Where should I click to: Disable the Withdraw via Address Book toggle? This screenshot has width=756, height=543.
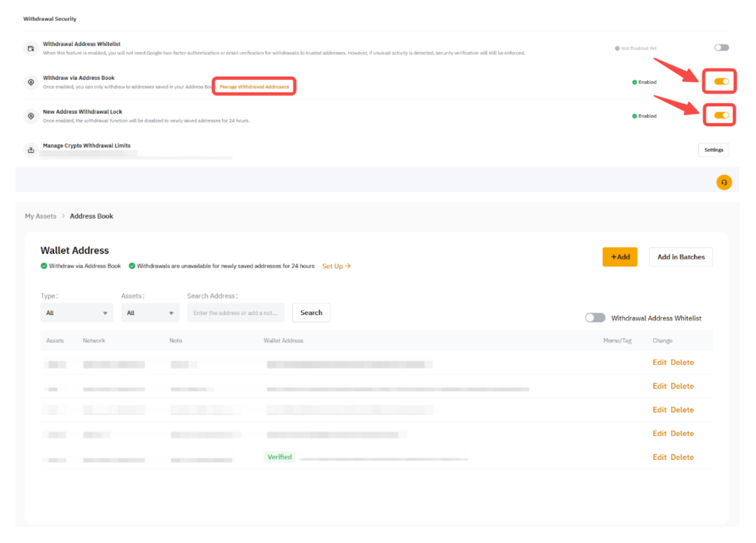(722, 82)
